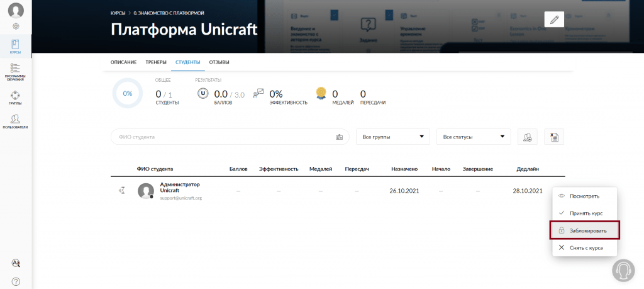
Task: Click the medal icon beside Медалей
Action: point(321,93)
